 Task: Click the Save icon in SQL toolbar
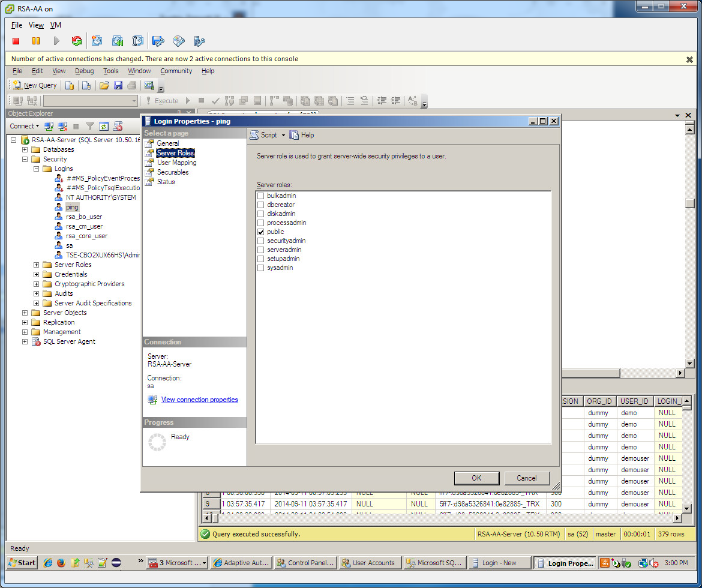pos(118,85)
